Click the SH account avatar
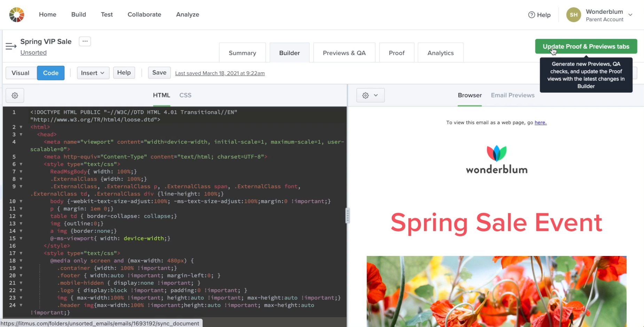Screen dimensions: 644x327 tap(573, 15)
